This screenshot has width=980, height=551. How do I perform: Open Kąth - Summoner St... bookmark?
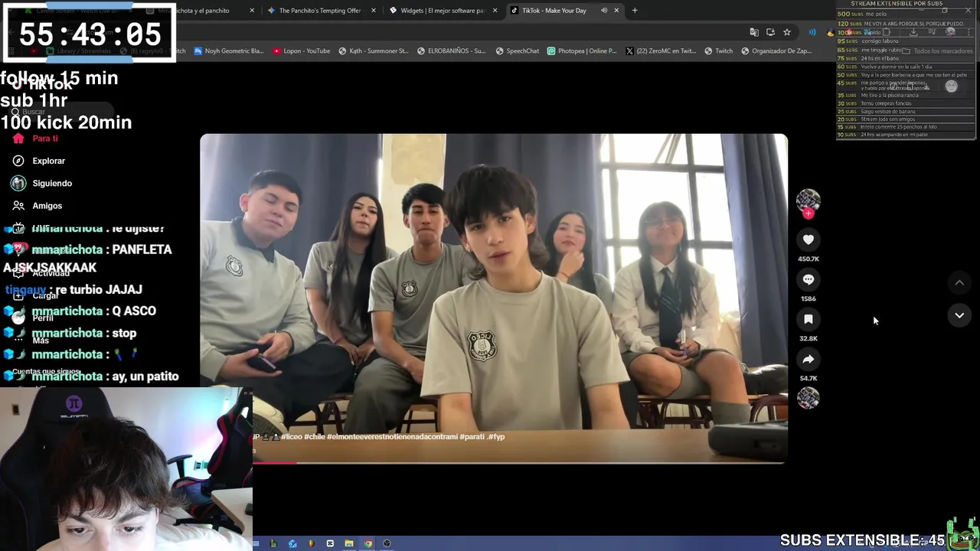tap(373, 51)
